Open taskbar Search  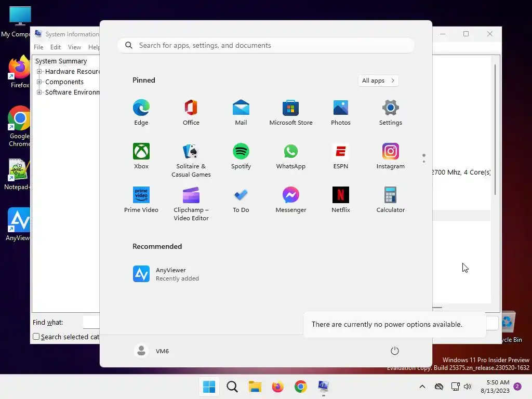click(x=232, y=387)
